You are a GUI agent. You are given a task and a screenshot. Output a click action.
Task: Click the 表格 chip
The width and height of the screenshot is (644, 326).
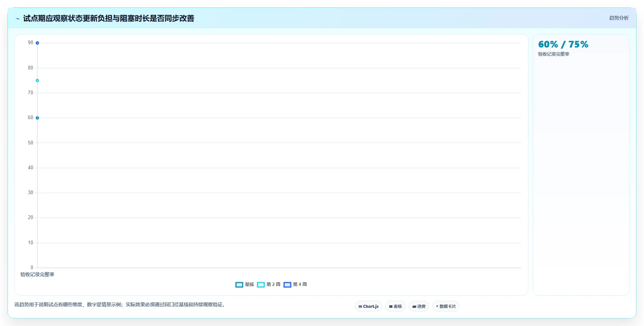[395, 306]
